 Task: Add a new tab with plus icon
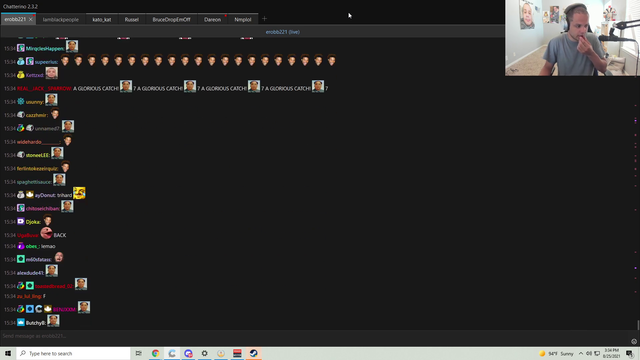click(x=264, y=19)
